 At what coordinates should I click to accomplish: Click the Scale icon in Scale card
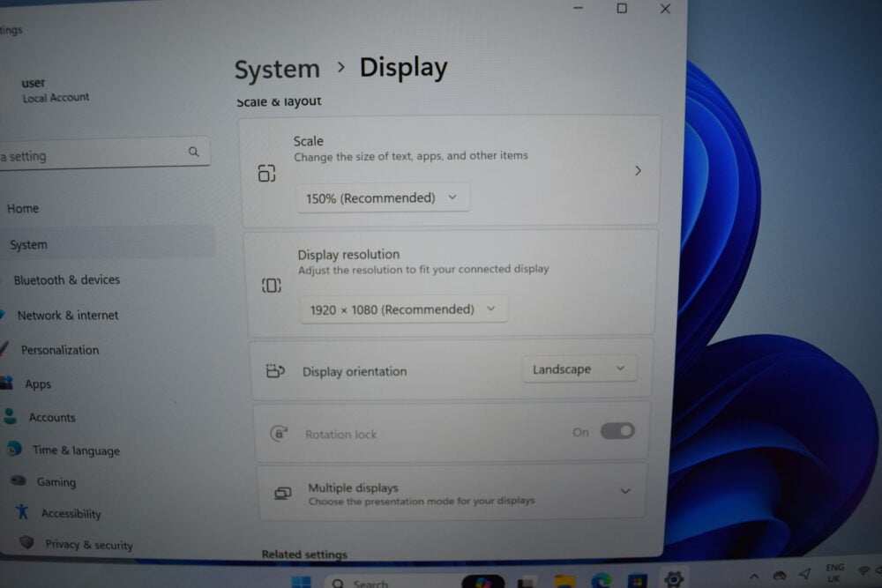coord(266,173)
